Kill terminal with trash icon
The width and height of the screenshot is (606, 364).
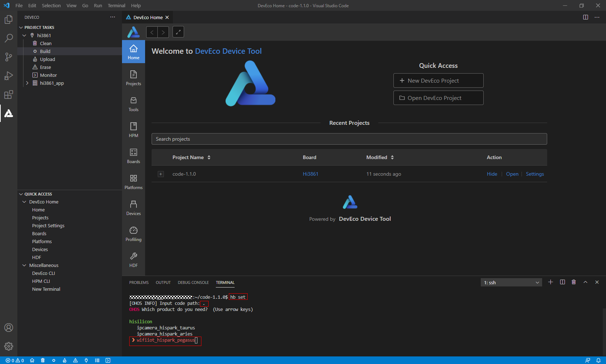(574, 282)
